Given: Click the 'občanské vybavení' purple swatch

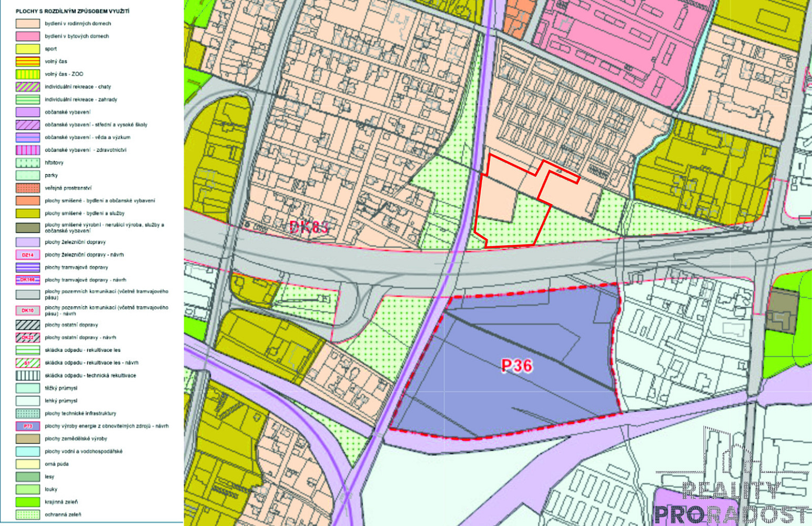Looking at the screenshot, I should point(27,112).
